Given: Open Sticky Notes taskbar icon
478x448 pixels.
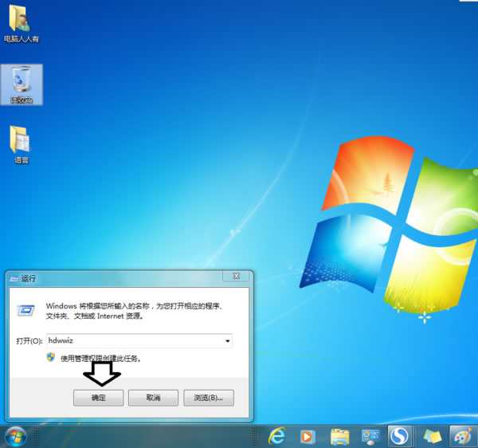Looking at the screenshot, I should pos(433,437).
